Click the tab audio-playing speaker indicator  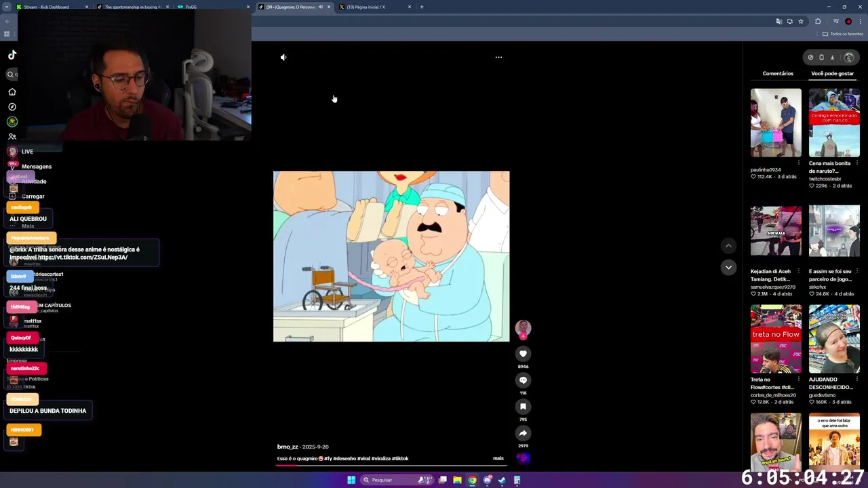(321, 7)
